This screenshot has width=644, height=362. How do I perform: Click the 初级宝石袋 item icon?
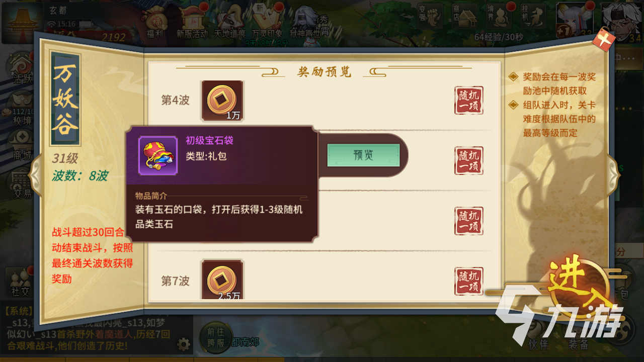point(158,155)
